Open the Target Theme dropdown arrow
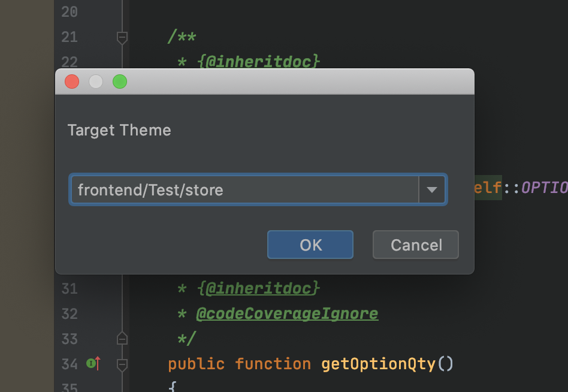Viewport: 568px width, 392px height. point(432,190)
